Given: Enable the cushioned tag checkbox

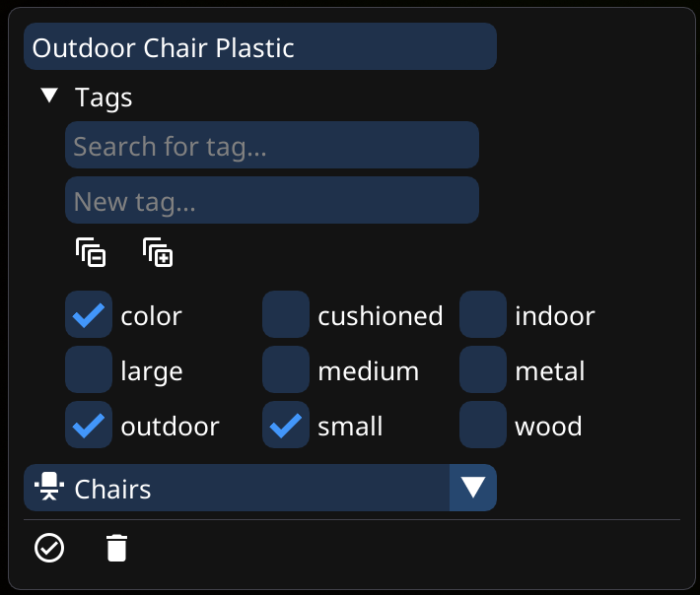Looking at the screenshot, I should point(286,315).
